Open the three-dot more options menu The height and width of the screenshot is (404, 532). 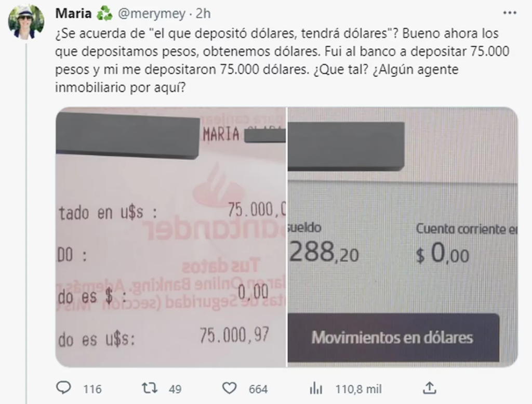point(510,13)
